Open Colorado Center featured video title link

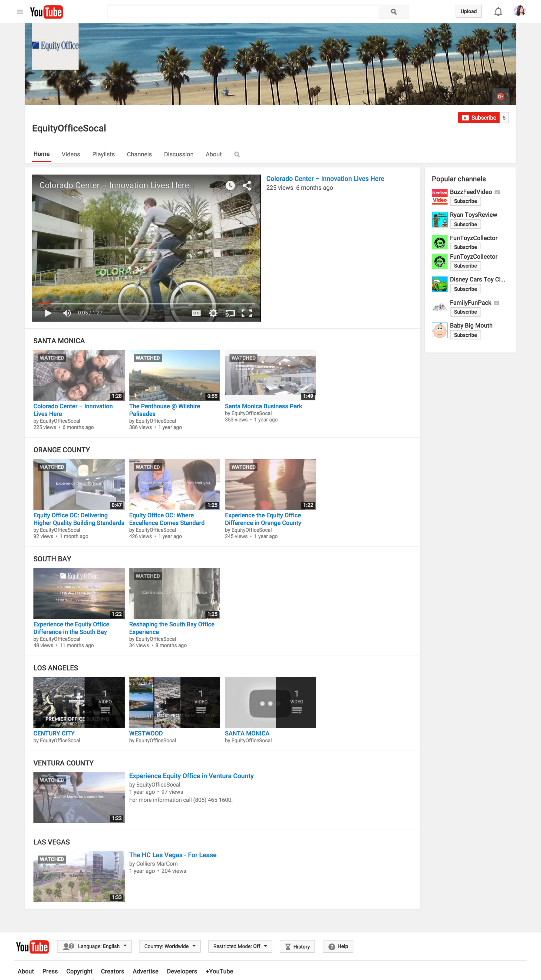325,179
